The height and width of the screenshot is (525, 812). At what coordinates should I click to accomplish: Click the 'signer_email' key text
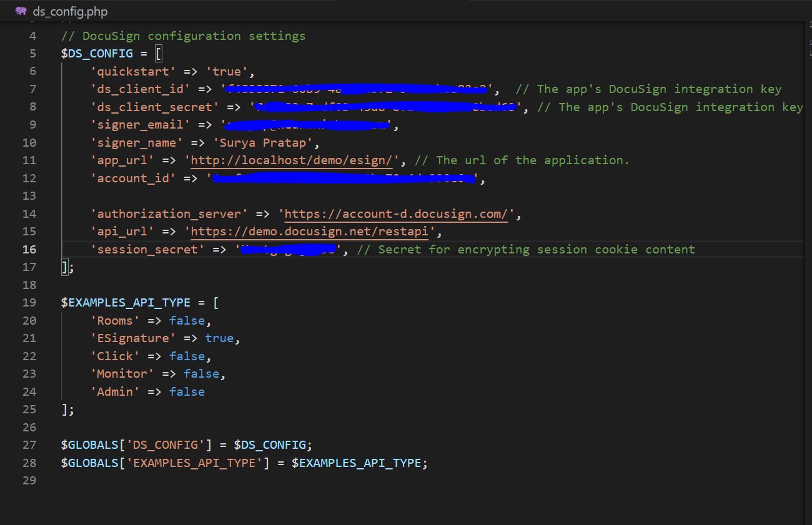[141, 125]
